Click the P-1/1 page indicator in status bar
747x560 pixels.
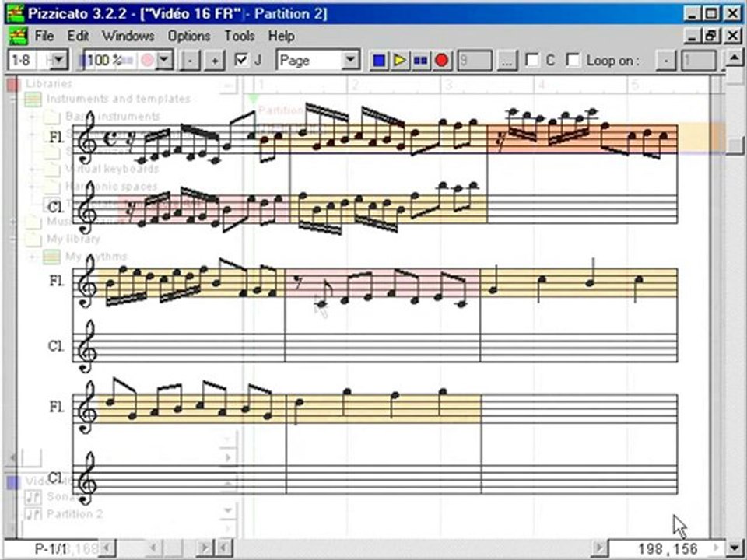click(x=51, y=548)
